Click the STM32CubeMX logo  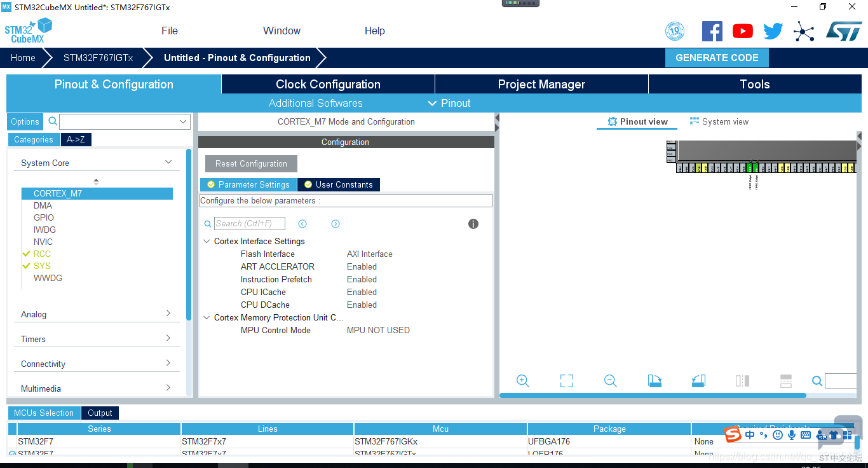tap(29, 31)
